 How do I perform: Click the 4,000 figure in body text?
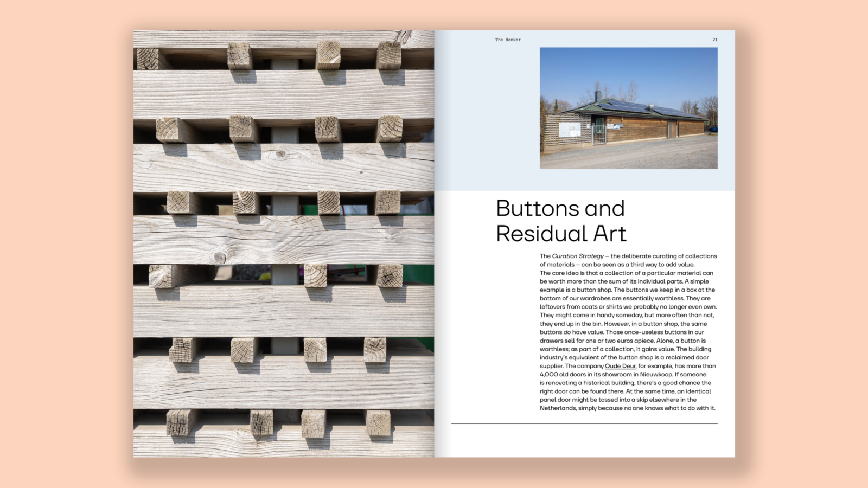(x=548, y=374)
